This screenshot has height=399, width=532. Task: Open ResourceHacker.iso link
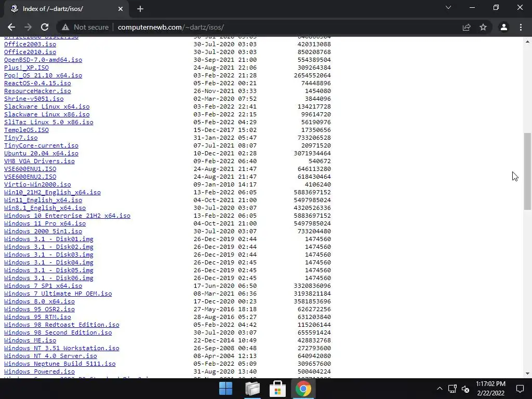pos(37,91)
